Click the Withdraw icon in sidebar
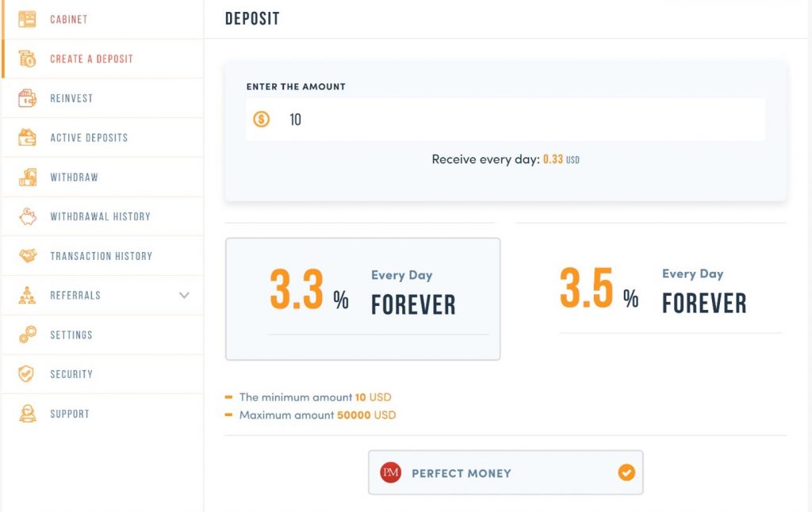 click(x=28, y=177)
